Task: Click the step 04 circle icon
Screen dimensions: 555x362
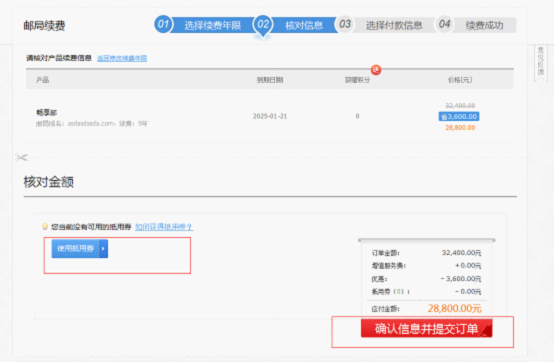Action: 444,24
